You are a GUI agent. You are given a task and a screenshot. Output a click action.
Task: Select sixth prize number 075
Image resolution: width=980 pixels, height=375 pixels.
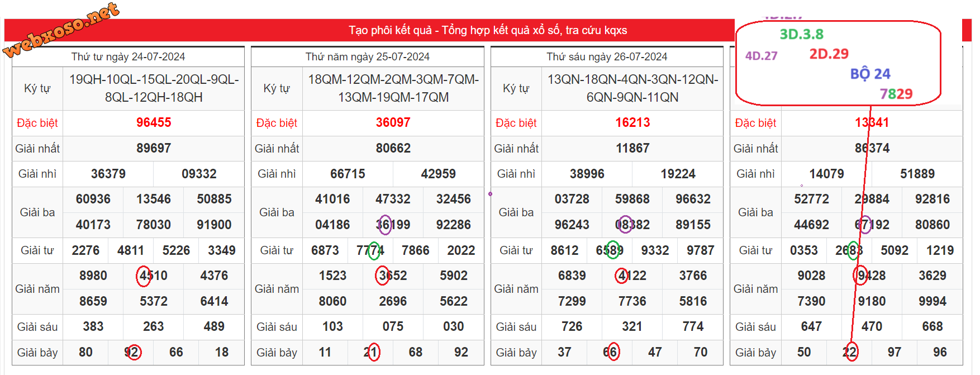(393, 326)
